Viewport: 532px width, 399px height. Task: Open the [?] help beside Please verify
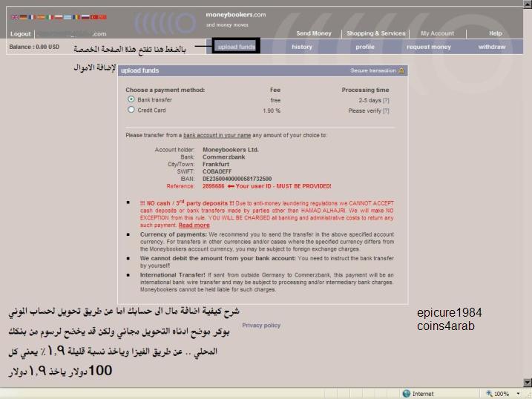pyautogui.click(x=386, y=111)
